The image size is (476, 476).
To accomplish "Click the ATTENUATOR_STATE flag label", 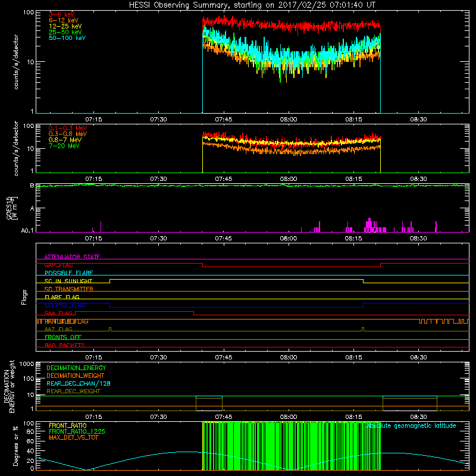I will pos(72,257).
